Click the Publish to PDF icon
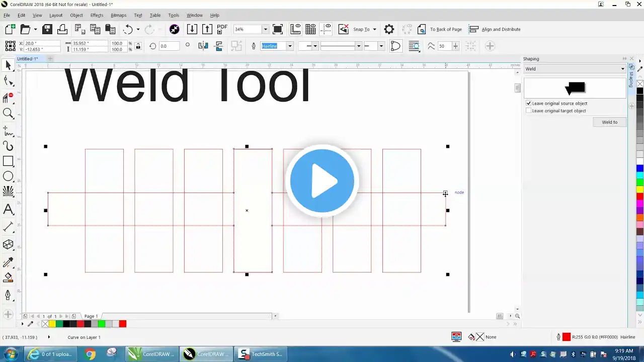This screenshot has width=644, height=362. click(x=222, y=29)
